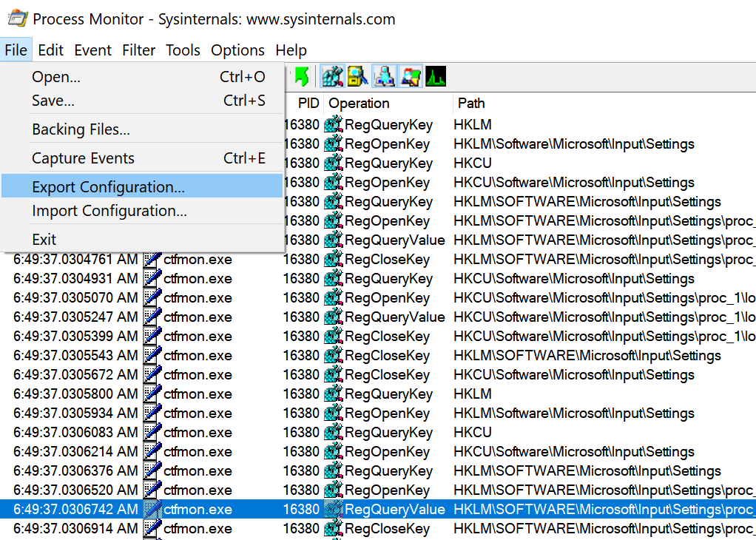This screenshot has height=540, width=756.
Task: Click ctfmon.exe process icon in 6:49:37.0304931 row
Action: (152, 279)
